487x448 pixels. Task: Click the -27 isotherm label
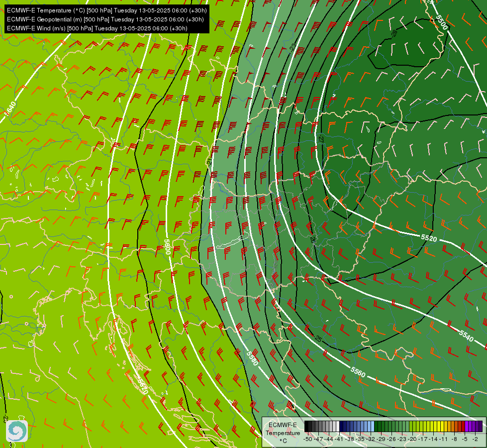click(x=321, y=139)
